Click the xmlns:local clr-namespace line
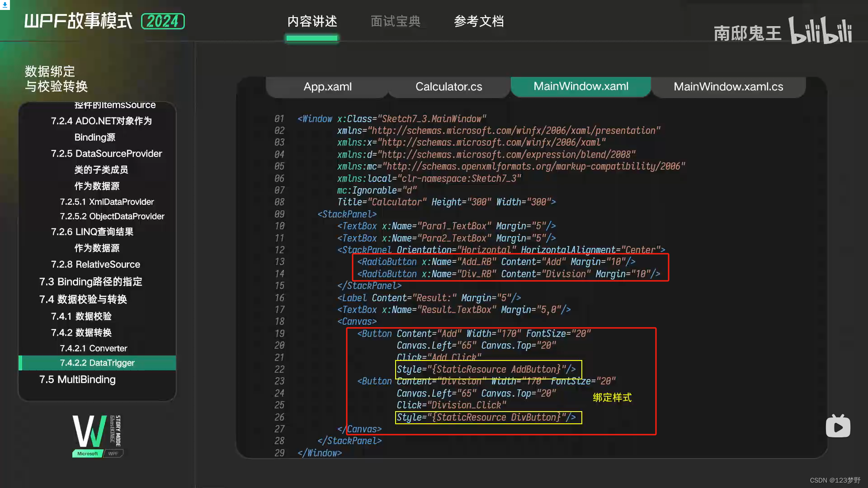Viewport: 868px width, 488px height. [x=429, y=179]
